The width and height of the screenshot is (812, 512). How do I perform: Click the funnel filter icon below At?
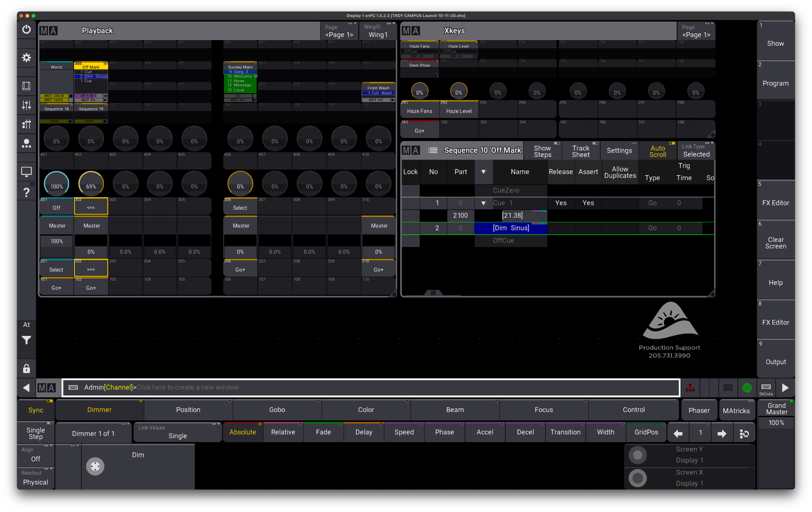pyautogui.click(x=26, y=340)
